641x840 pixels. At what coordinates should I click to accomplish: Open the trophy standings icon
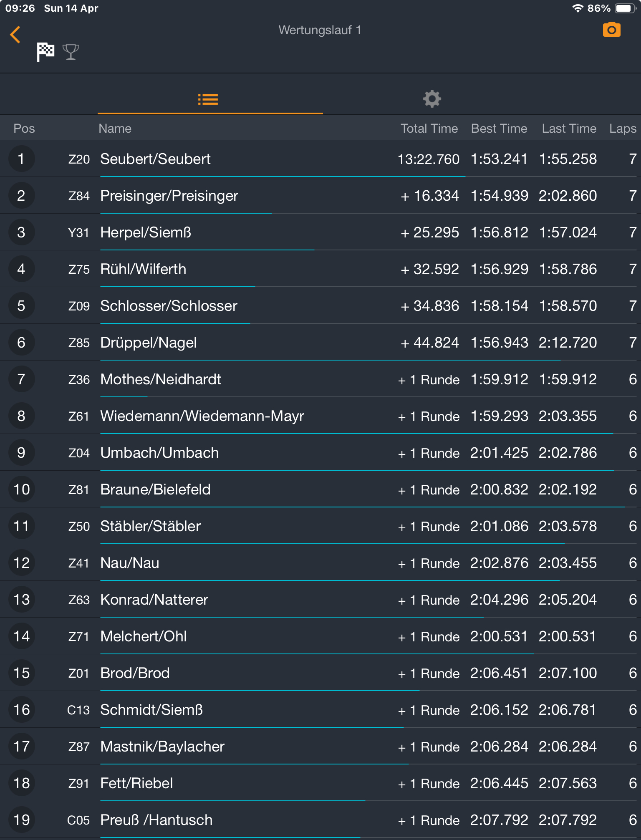71,52
